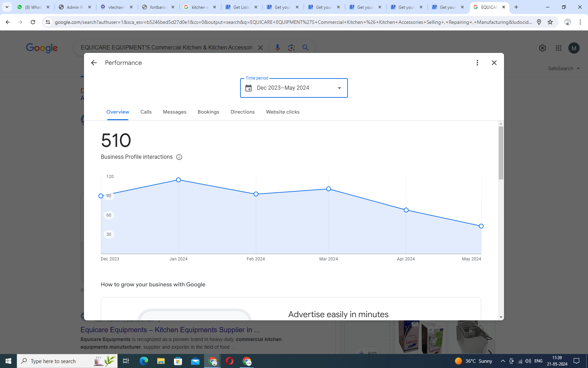Open Task View on taskbar
Screen dimensions: 588x368
click(126, 361)
